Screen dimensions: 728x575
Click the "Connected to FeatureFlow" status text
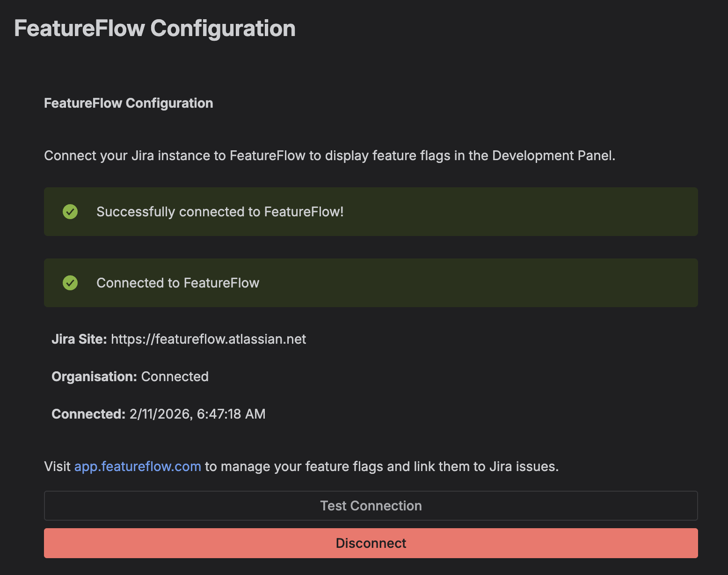(x=178, y=283)
